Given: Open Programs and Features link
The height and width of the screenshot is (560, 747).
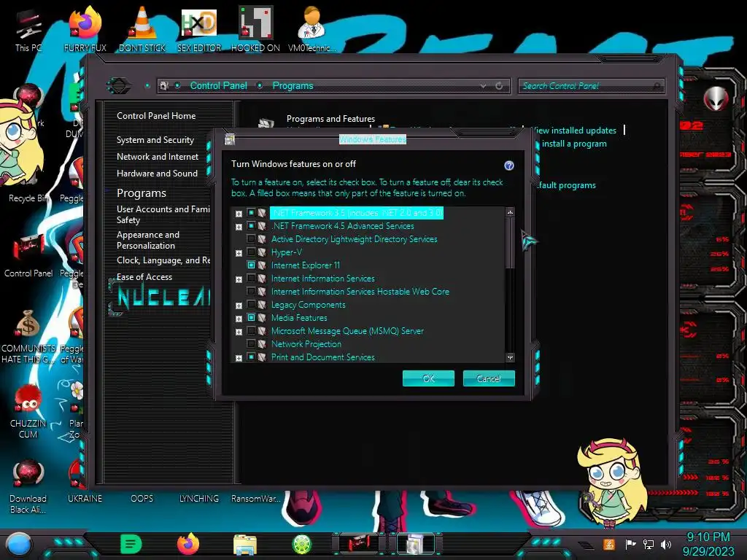Looking at the screenshot, I should tap(330, 119).
